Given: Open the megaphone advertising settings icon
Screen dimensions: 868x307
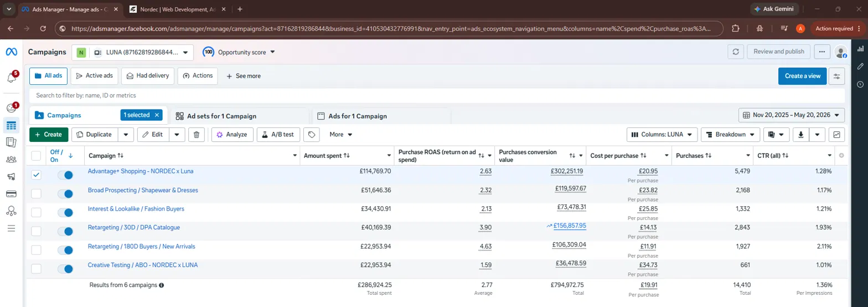Looking at the screenshot, I should pyautogui.click(x=11, y=177).
